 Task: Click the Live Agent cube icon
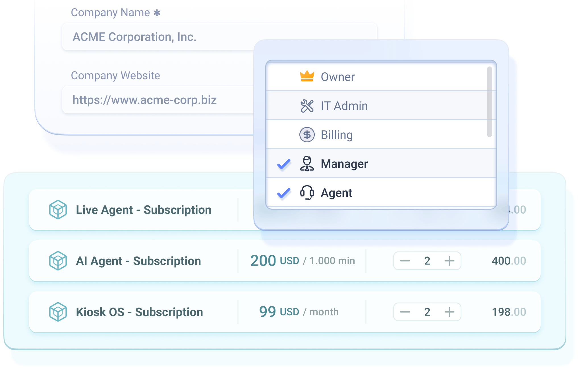[58, 210]
